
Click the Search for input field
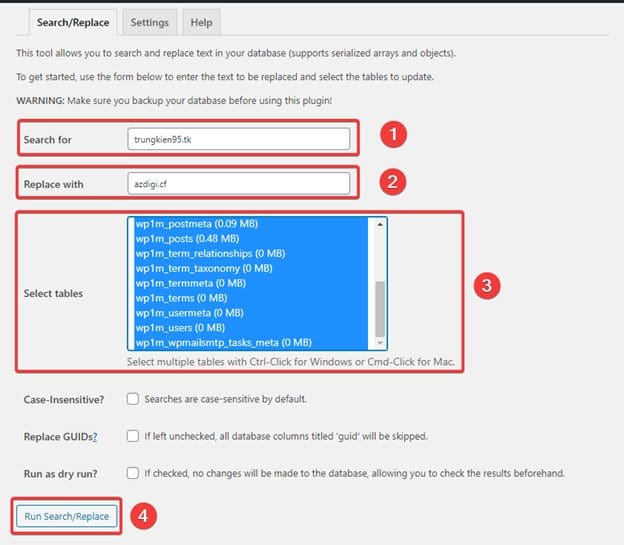[238, 139]
